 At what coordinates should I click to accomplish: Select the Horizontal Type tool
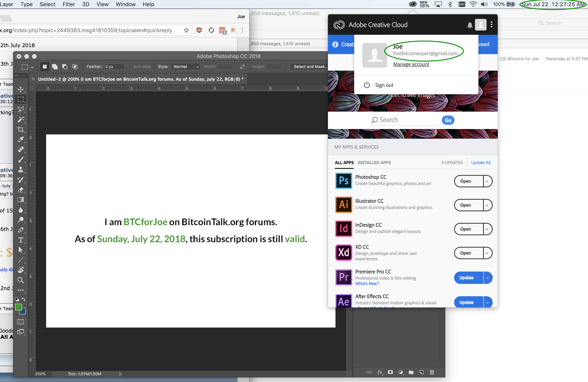click(21, 240)
